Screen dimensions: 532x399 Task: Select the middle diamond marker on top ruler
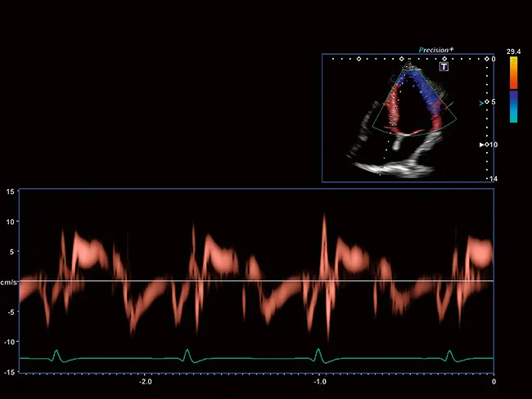coord(401,59)
